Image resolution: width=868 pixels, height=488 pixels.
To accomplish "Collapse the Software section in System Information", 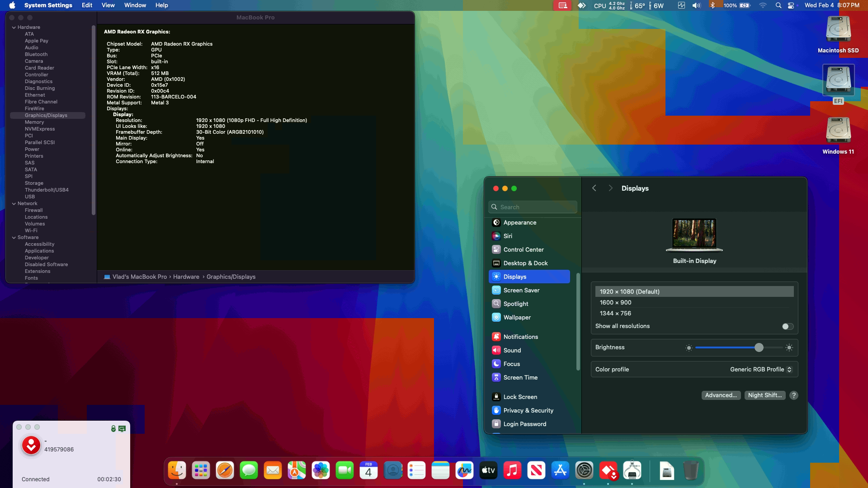I will tap(14, 237).
